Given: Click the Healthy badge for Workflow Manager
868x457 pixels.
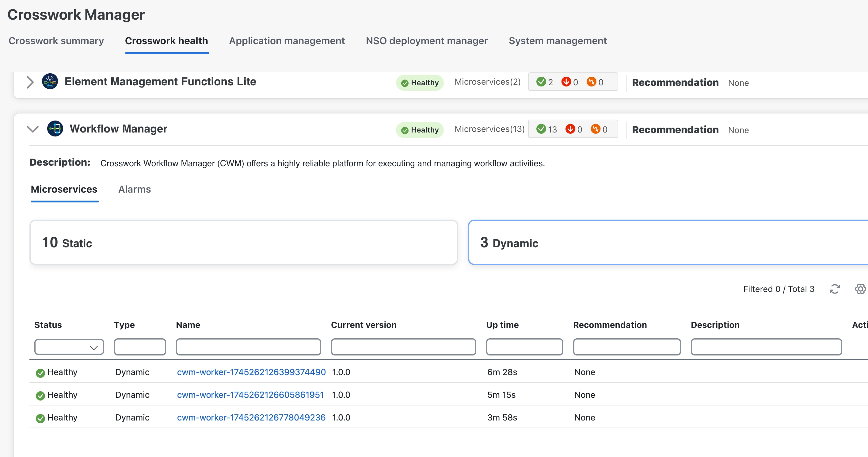Looking at the screenshot, I should point(420,130).
